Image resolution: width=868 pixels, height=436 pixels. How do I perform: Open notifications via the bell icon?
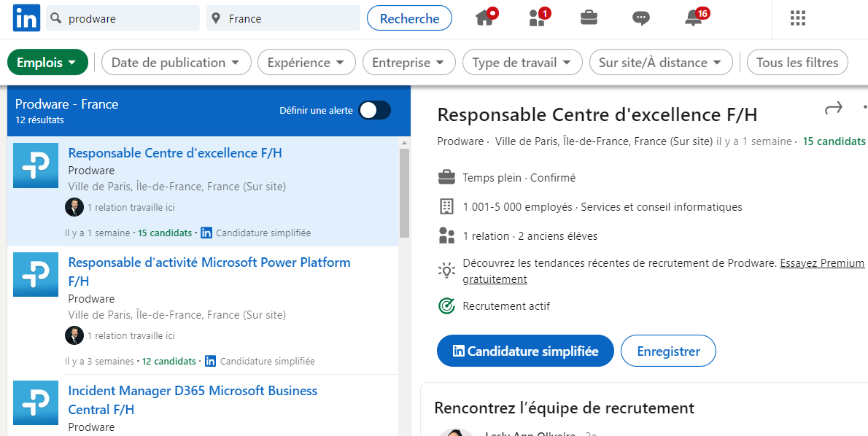(x=691, y=17)
